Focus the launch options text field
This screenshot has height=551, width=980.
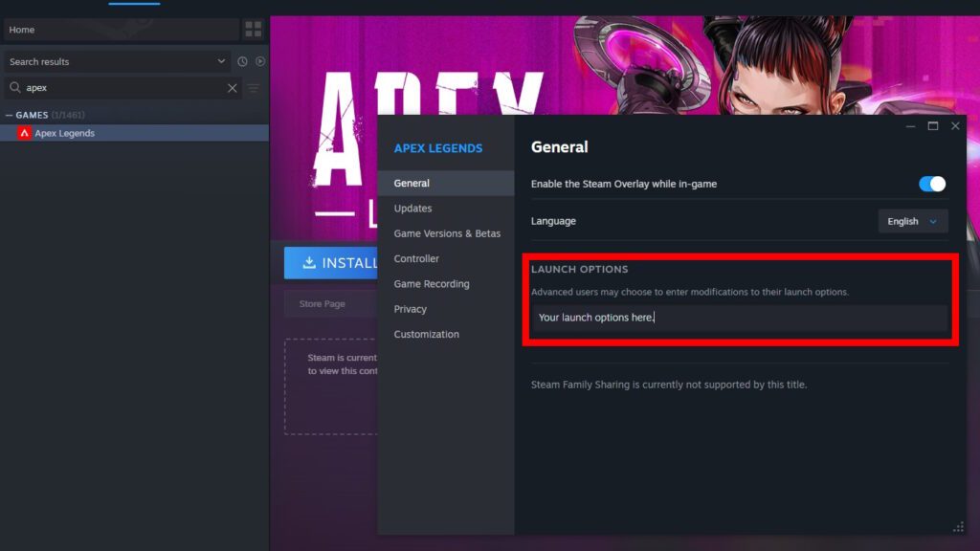740,318
